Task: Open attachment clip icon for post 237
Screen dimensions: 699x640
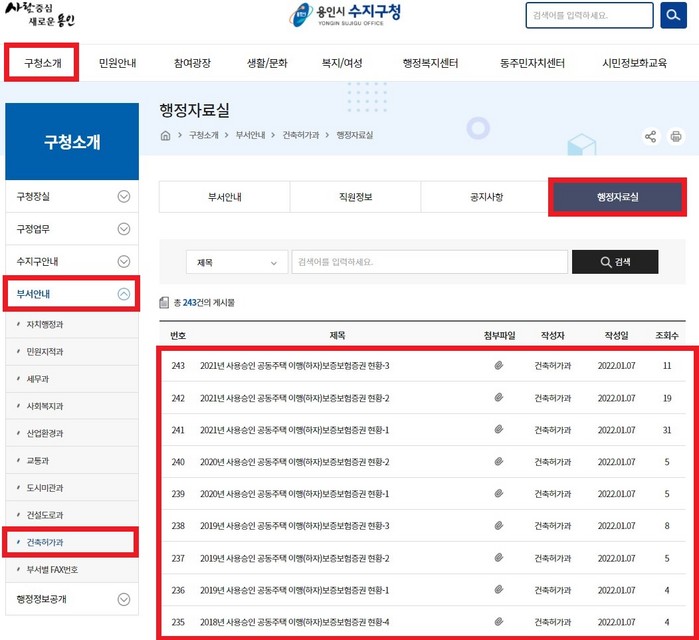Action: point(498,558)
